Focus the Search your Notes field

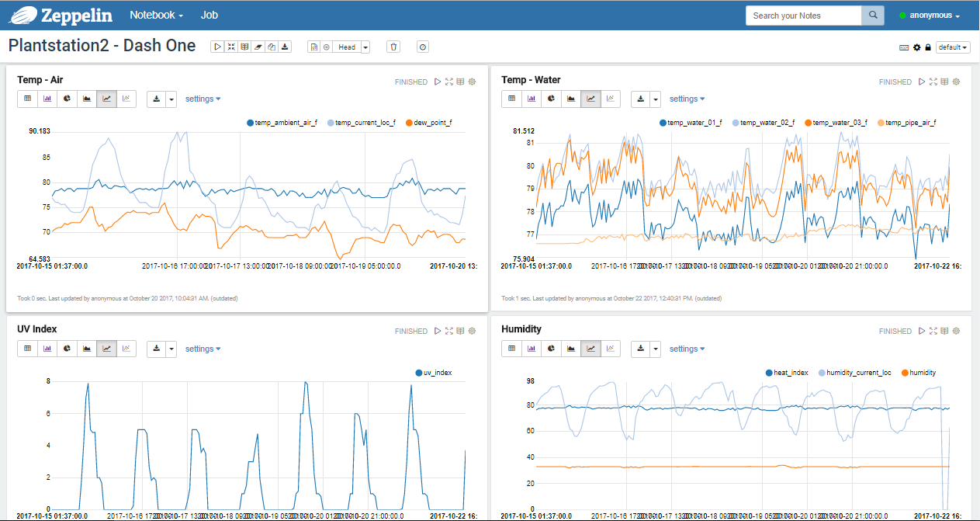pyautogui.click(x=804, y=16)
